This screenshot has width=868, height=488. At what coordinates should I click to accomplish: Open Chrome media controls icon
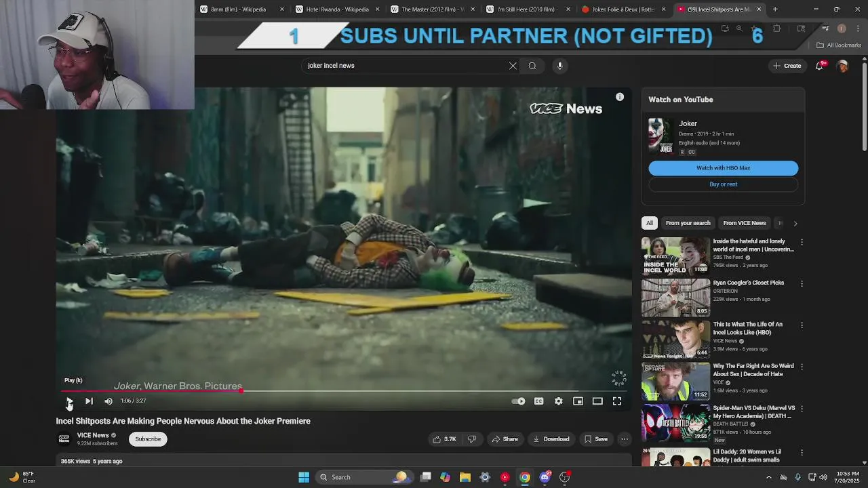click(x=825, y=28)
